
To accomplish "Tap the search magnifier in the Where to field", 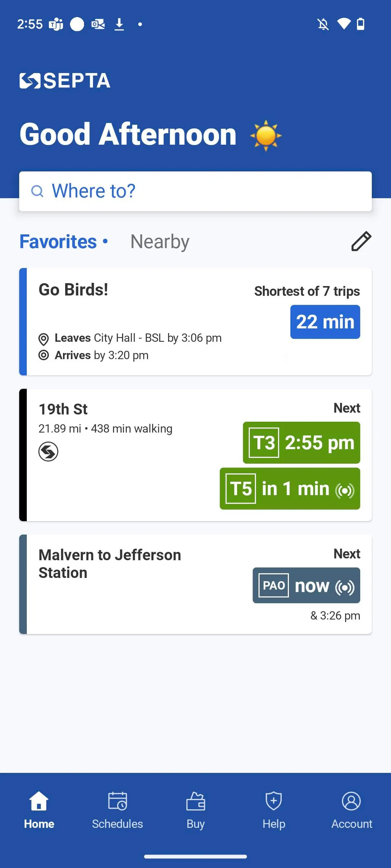I will [38, 191].
